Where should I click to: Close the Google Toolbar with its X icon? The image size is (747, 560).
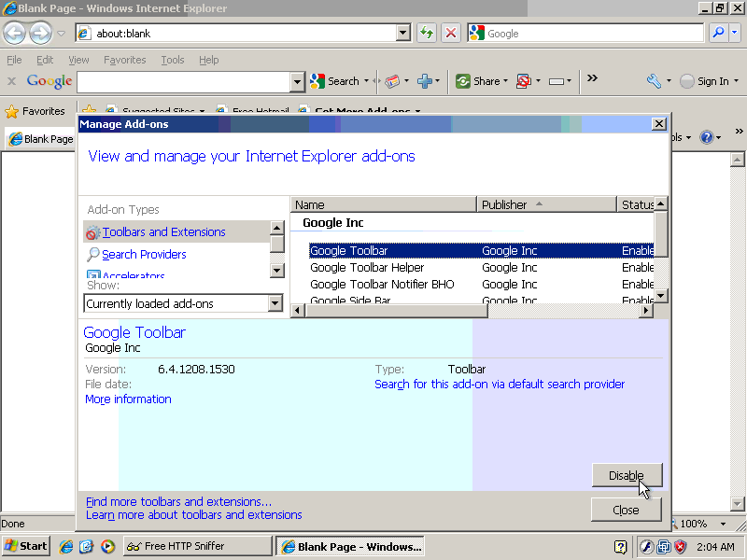[x=12, y=81]
